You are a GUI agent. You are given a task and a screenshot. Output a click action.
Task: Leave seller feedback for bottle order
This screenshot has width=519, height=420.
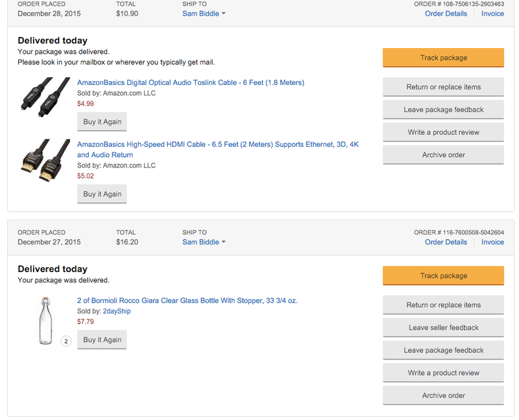[443, 328]
